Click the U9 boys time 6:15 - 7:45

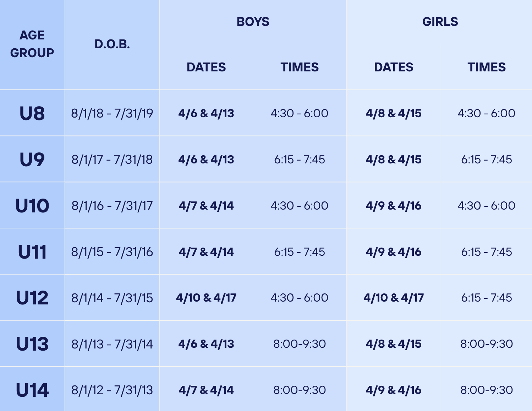coord(300,159)
